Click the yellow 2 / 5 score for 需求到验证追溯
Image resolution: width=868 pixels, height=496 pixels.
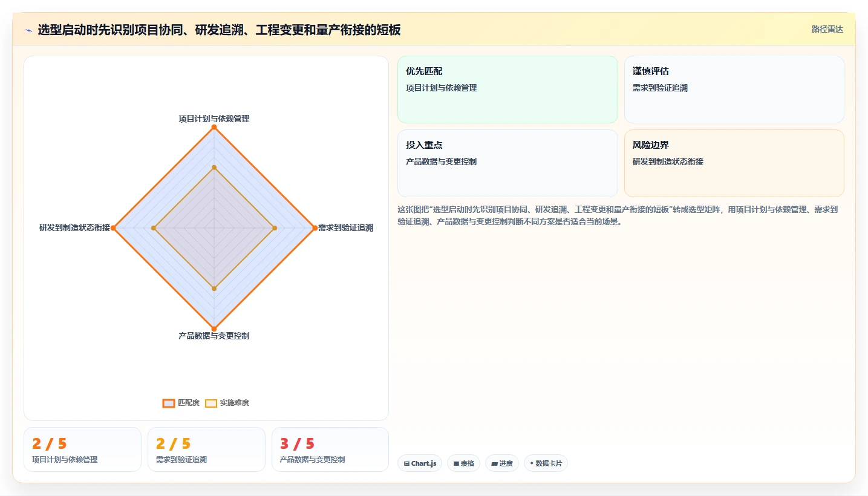(x=174, y=444)
